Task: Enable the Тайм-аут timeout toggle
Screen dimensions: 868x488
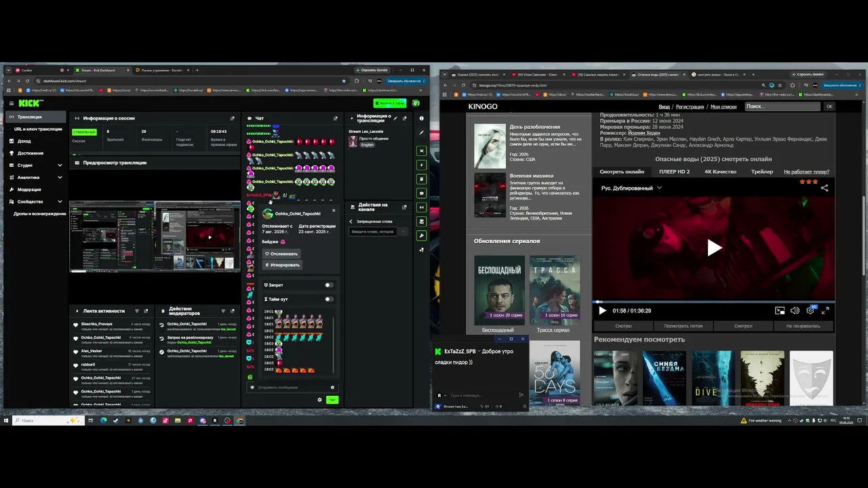Action: (x=329, y=299)
